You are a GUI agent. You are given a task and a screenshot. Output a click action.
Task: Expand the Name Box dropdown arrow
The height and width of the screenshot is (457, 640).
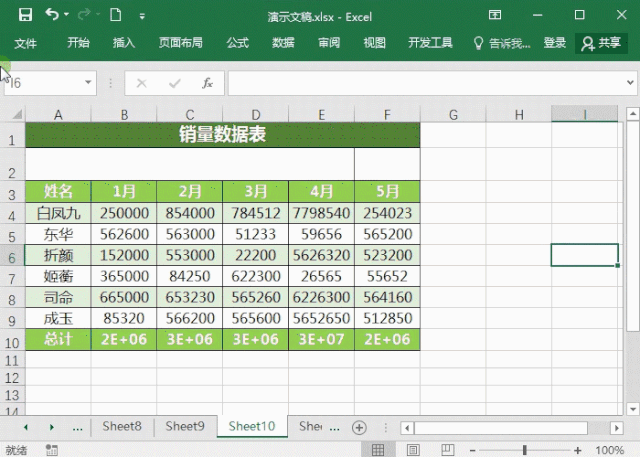(x=88, y=83)
